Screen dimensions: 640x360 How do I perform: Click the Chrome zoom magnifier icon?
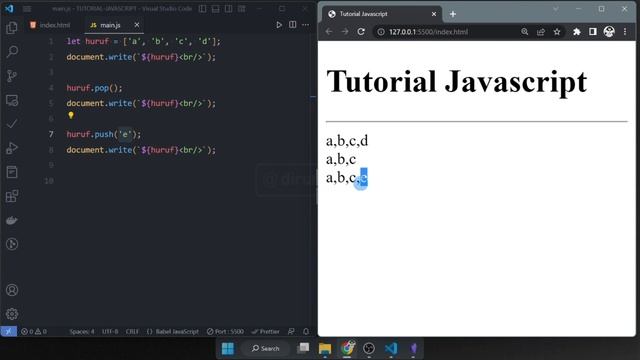click(524, 31)
